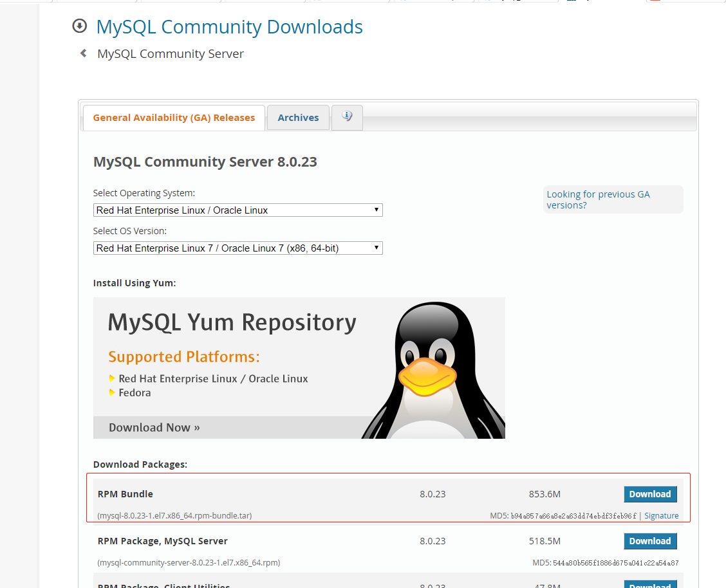
Task: Switch to General Availability (GA) Releases tab
Action: click(x=174, y=118)
